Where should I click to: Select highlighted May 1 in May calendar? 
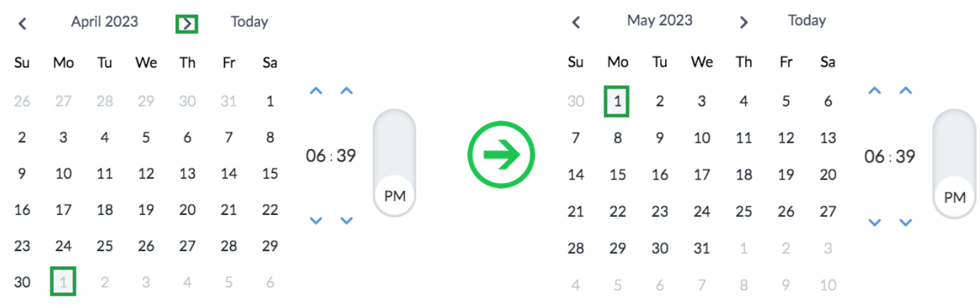click(x=618, y=101)
